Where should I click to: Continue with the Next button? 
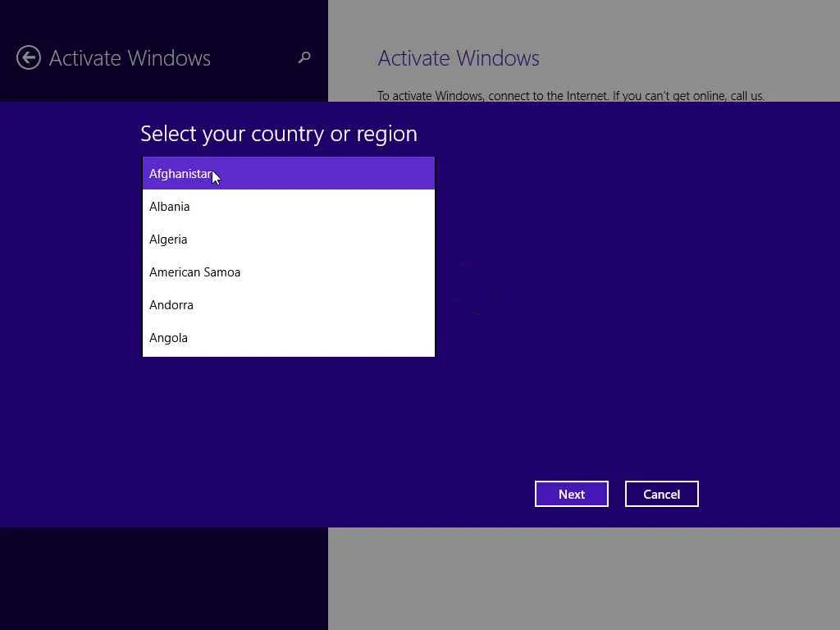tap(572, 494)
